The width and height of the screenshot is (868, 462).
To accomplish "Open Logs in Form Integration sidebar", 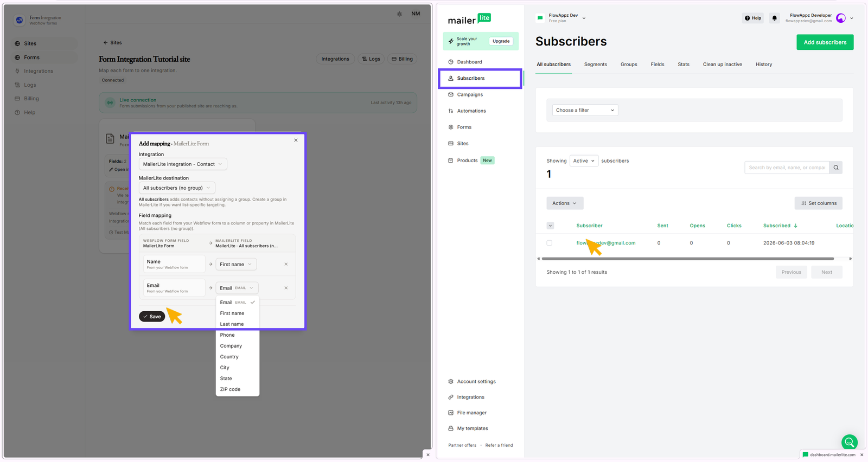I will (30, 85).
